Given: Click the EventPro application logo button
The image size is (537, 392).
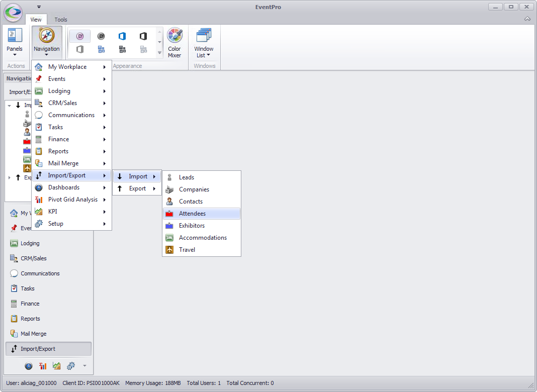Looking at the screenshot, I should point(13,12).
